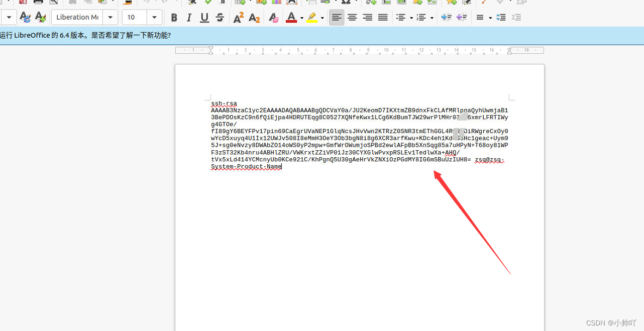Toggle underline formatting
The height and width of the screenshot is (331, 644).
pyautogui.click(x=204, y=18)
